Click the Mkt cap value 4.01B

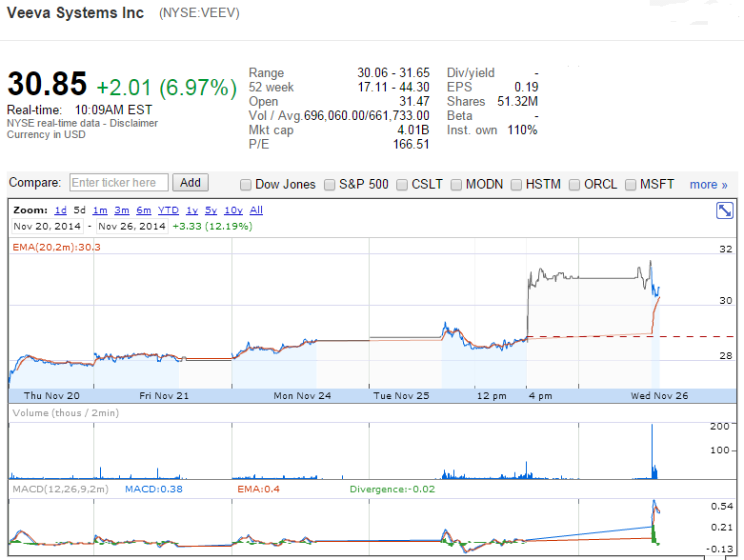(x=412, y=130)
